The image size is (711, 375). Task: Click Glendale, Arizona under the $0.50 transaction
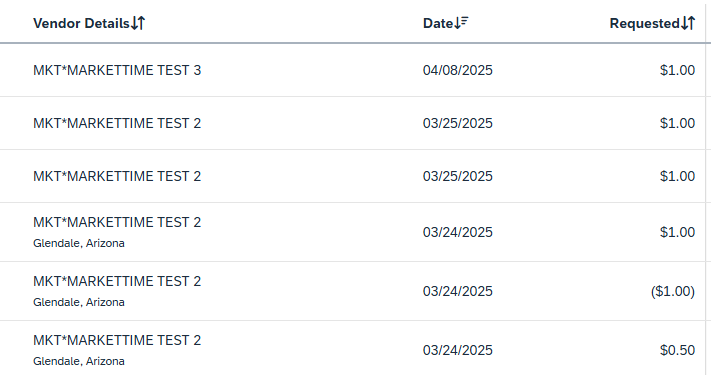tap(79, 361)
